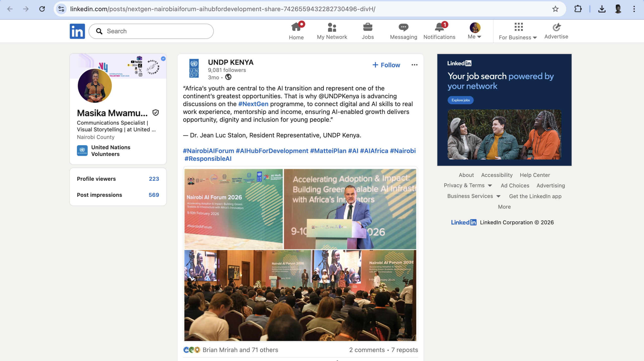Open the #MatteiPlan hashtag
The image size is (644, 361).
[328, 151]
